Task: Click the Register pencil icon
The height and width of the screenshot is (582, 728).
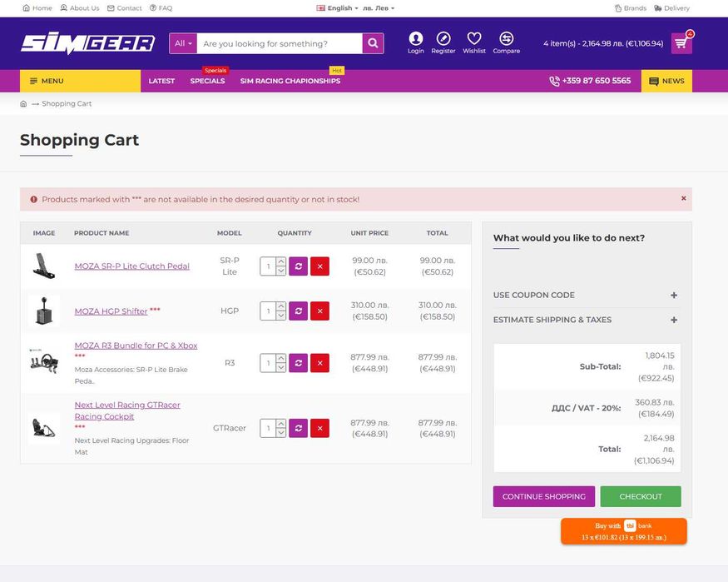Action: 443,42
